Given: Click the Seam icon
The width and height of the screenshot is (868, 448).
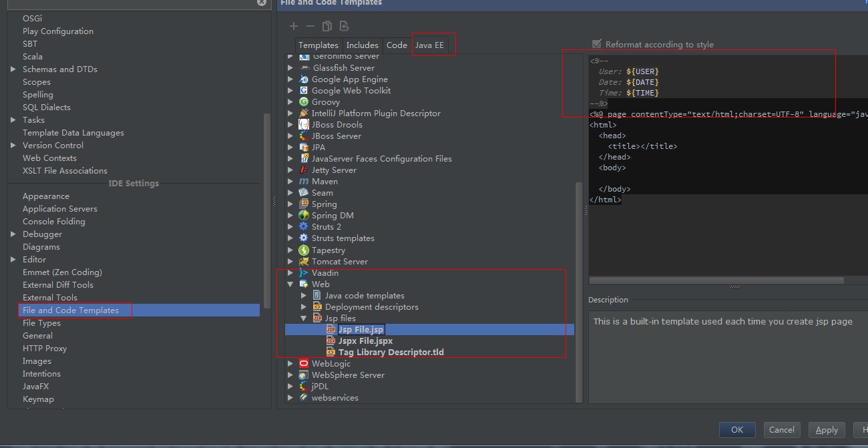Looking at the screenshot, I should point(304,192).
